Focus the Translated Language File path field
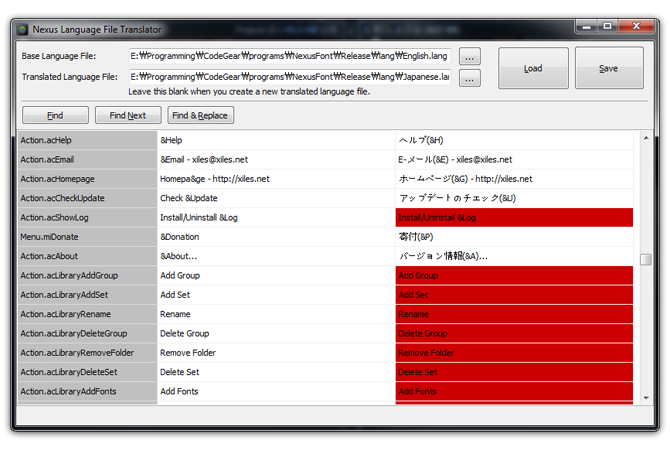Viewport: 670px width, 450px height. tap(290, 77)
